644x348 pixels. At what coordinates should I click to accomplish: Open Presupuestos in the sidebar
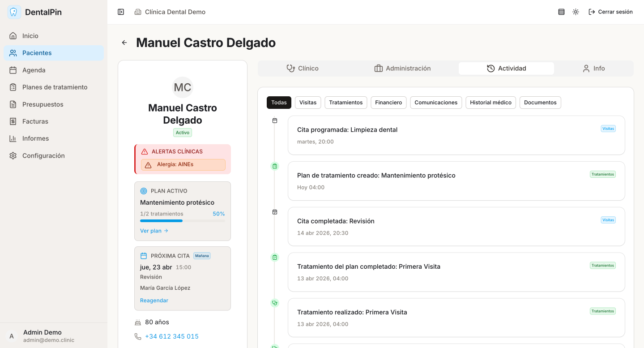[43, 104]
